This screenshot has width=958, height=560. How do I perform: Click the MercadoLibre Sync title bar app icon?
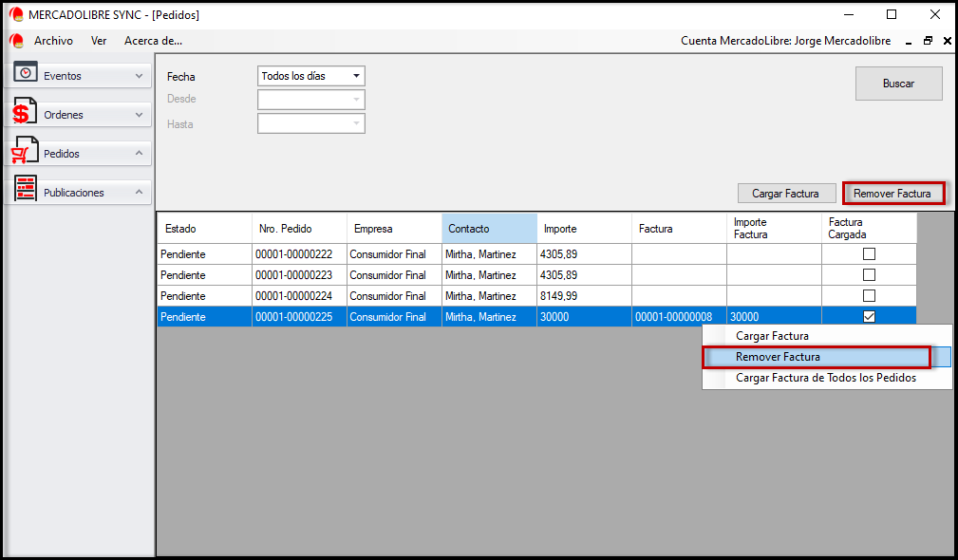[x=16, y=14]
